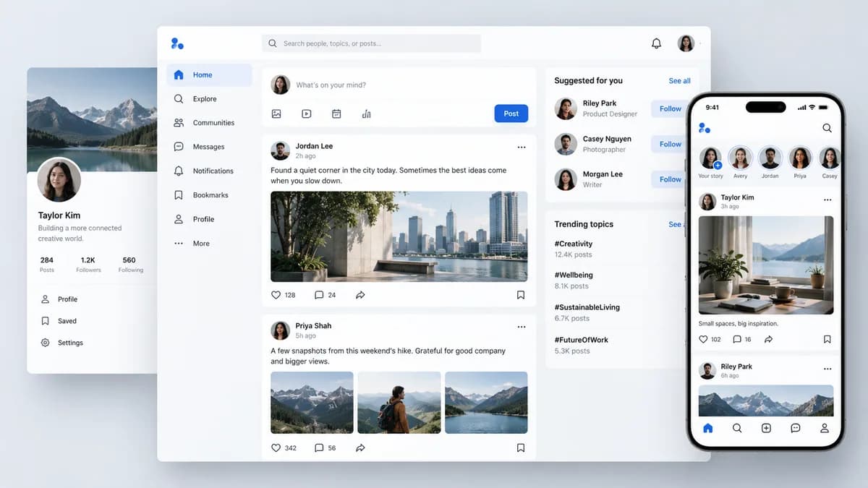Screen dimensions: 868x488
Task: Bookmark Priya Shah's post
Action: point(521,448)
